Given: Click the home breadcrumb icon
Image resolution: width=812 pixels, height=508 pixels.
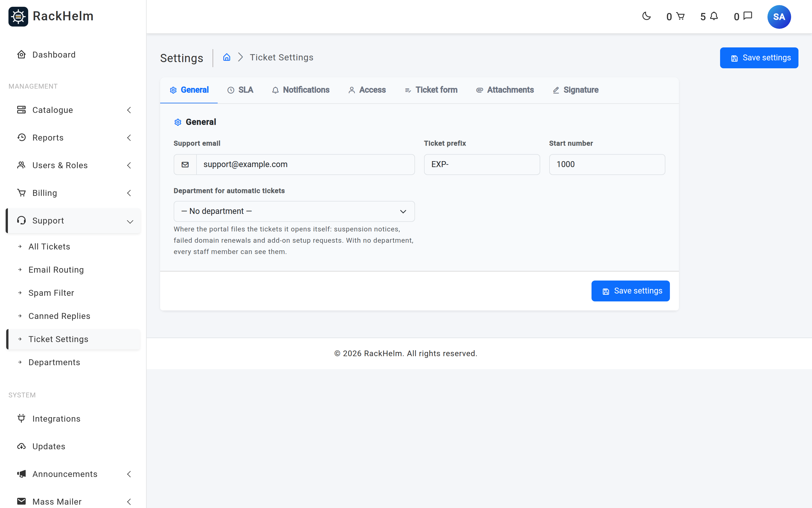Looking at the screenshot, I should point(227,57).
